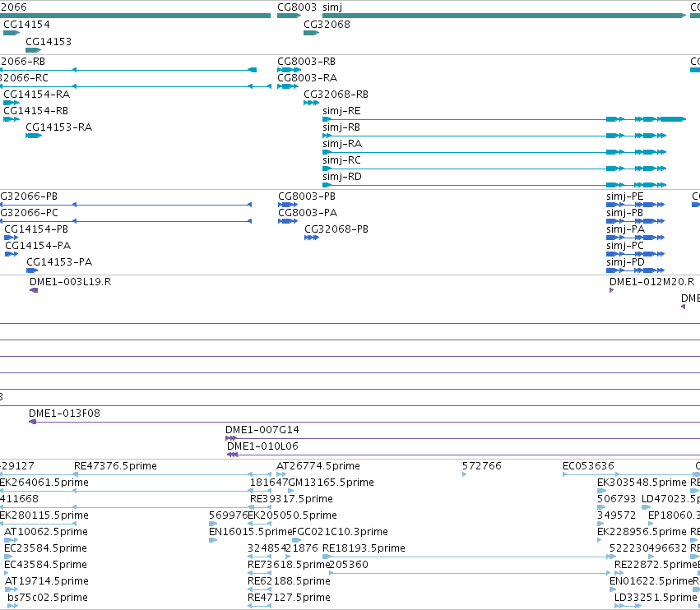Select BAC end DME1-012M20.R
The width and height of the screenshot is (700, 610).
click(x=651, y=282)
